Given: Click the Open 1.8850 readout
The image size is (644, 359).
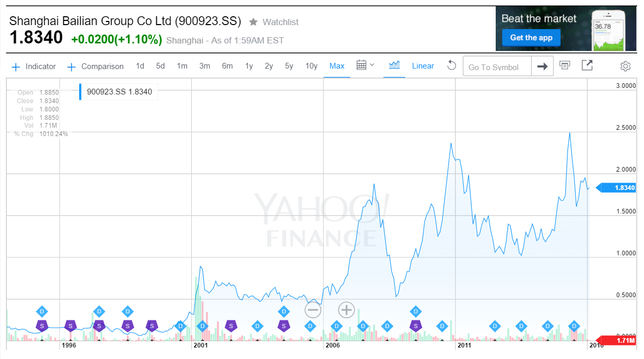Looking at the screenshot, I should [x=38, y=93].
